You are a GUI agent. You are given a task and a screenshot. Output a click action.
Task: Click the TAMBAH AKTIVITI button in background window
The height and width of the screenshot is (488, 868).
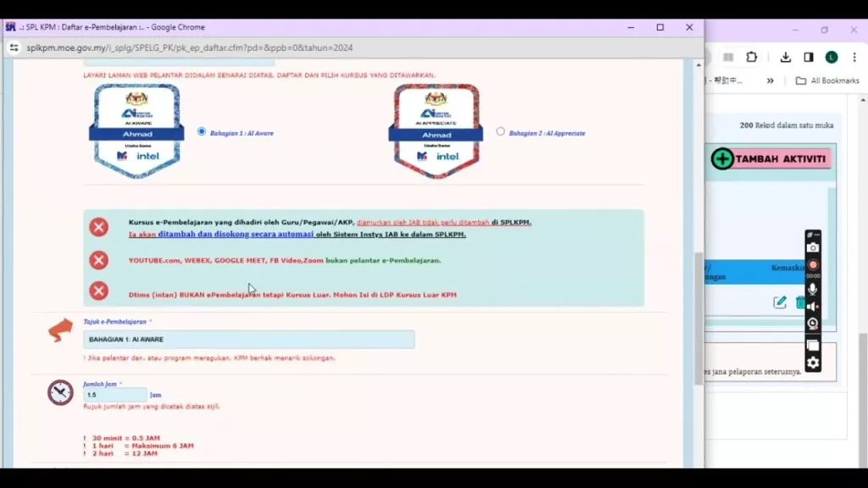(x=771, y=158)
